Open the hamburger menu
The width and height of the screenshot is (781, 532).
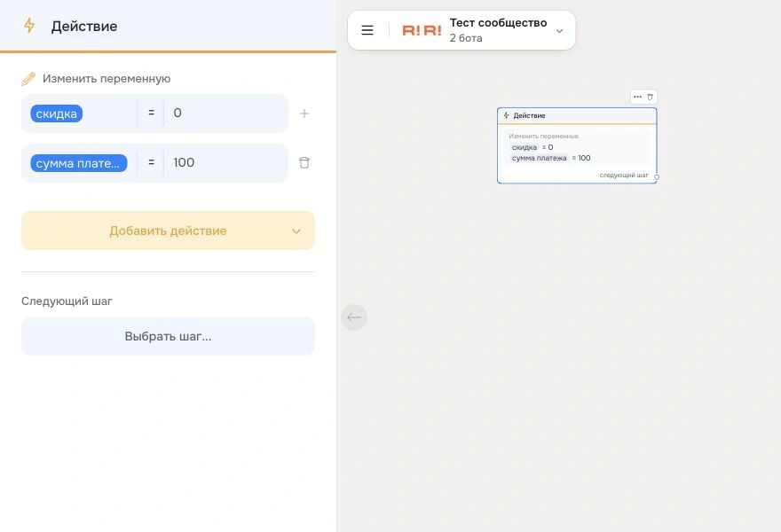pos(367,30)
